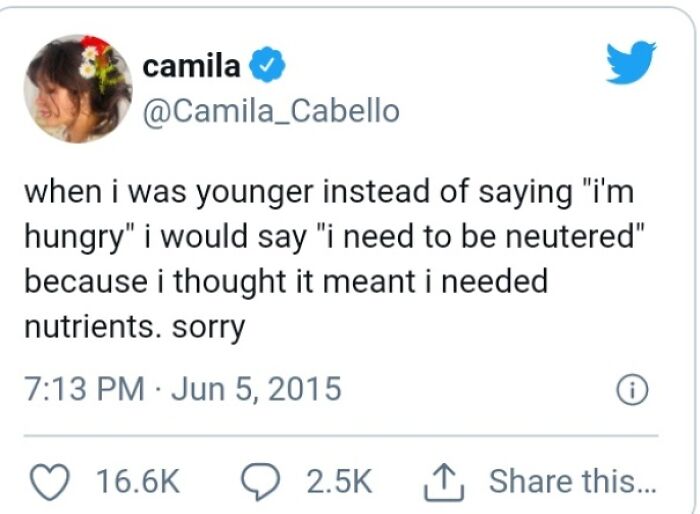Like the tweet with heart icon
This screenshot has width=700, height=514.
click(x=50, y=481)
